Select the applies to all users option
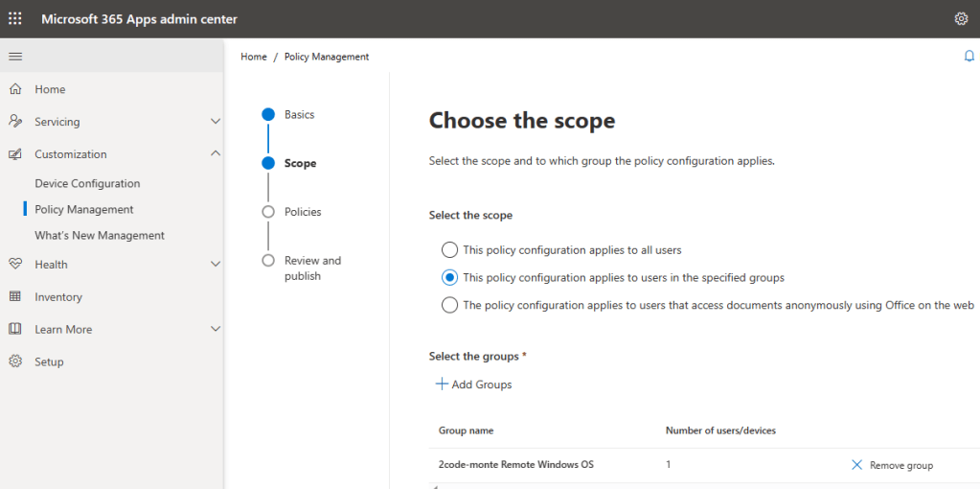Image resolution: width=980 pixels, height=489 pixels. pos(449,250)
